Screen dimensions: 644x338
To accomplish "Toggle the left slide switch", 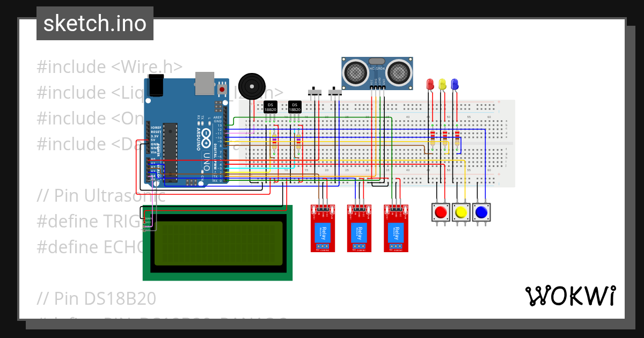I will click(x=314, y=92).
